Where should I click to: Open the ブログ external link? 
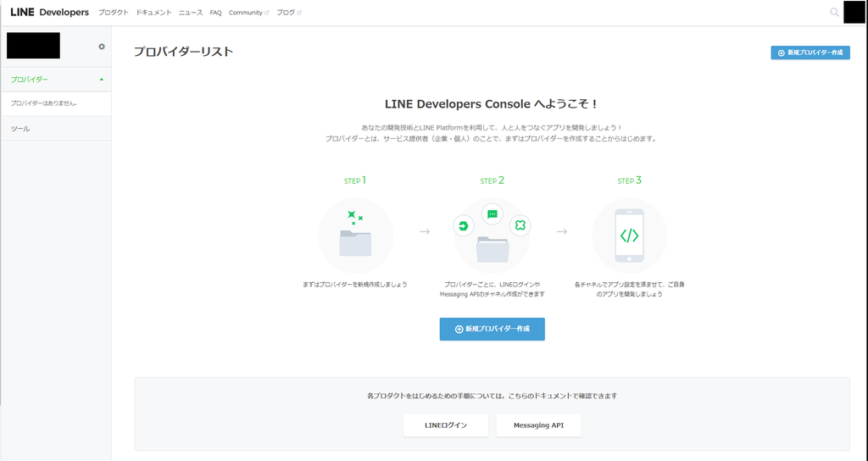(289, 12)
